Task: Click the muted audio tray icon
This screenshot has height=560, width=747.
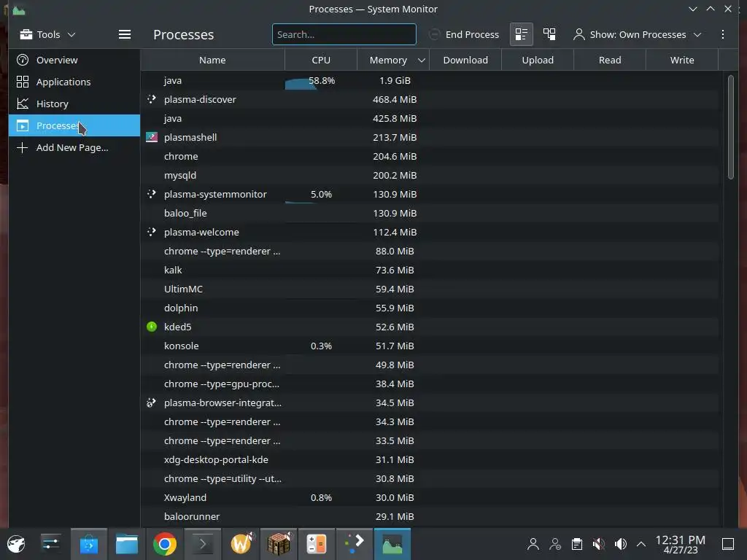Action: (599, 544)
